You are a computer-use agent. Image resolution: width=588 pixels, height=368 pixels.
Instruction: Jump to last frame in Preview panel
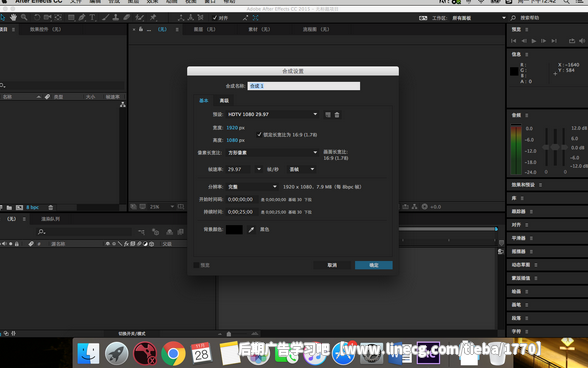click(554, 41)
